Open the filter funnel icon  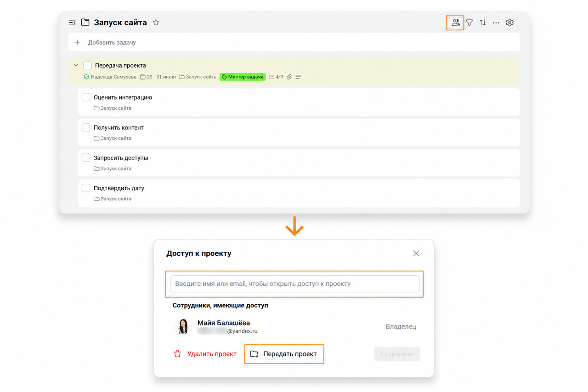(469, 23)
